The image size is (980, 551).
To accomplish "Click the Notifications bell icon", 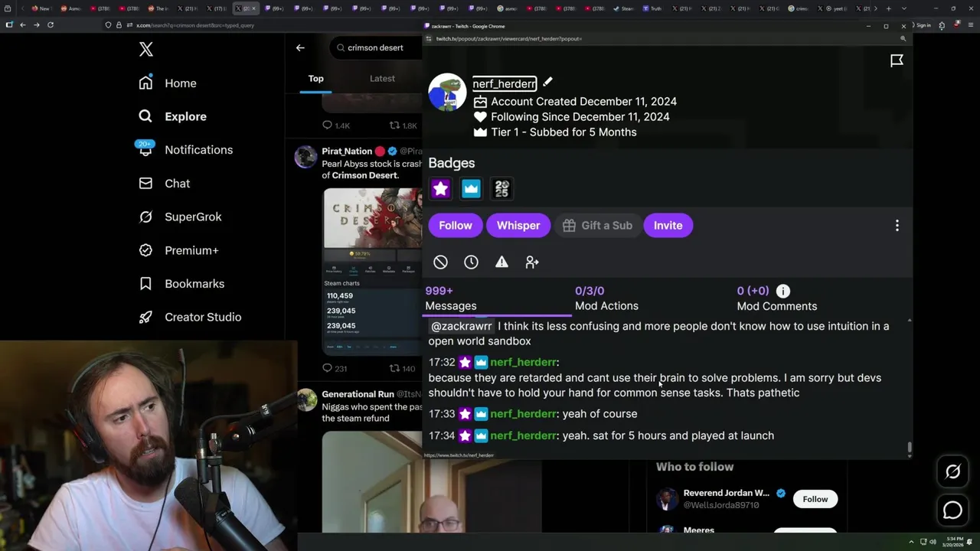I will [x=145, y=150].
